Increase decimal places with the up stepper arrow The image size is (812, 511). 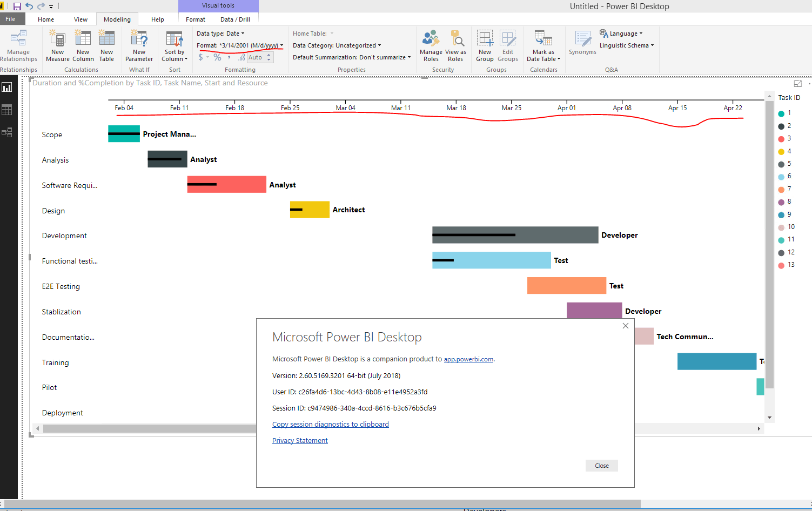[269, 55]
